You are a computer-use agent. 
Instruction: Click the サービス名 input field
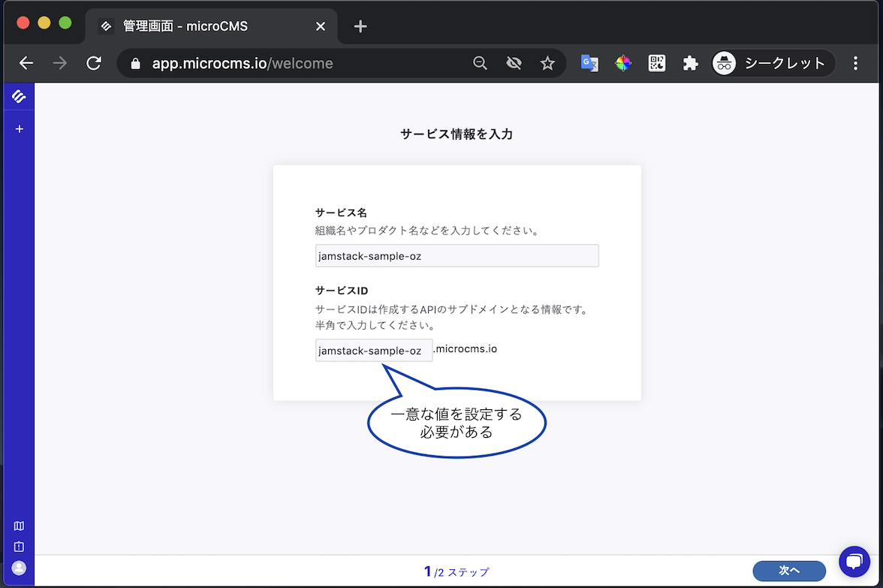click(457, 255)
